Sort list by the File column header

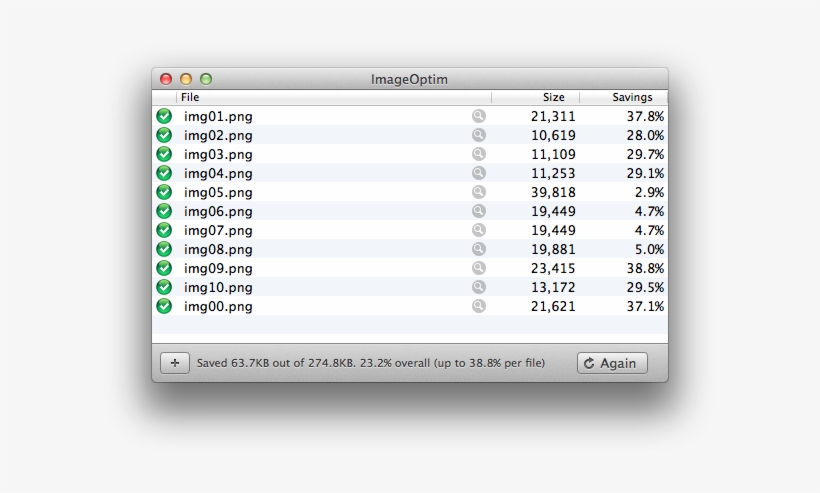tap(334, 97)
